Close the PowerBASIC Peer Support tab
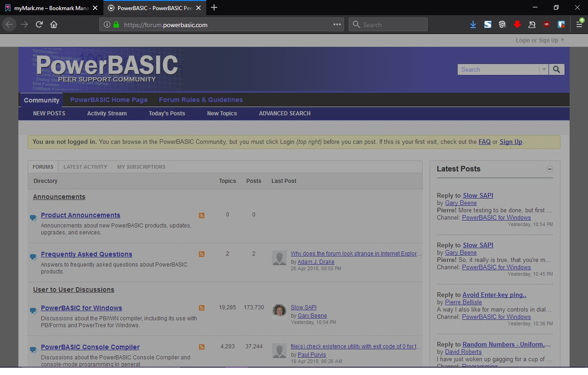Screen dimensions: 588x375 click(198, 8)
